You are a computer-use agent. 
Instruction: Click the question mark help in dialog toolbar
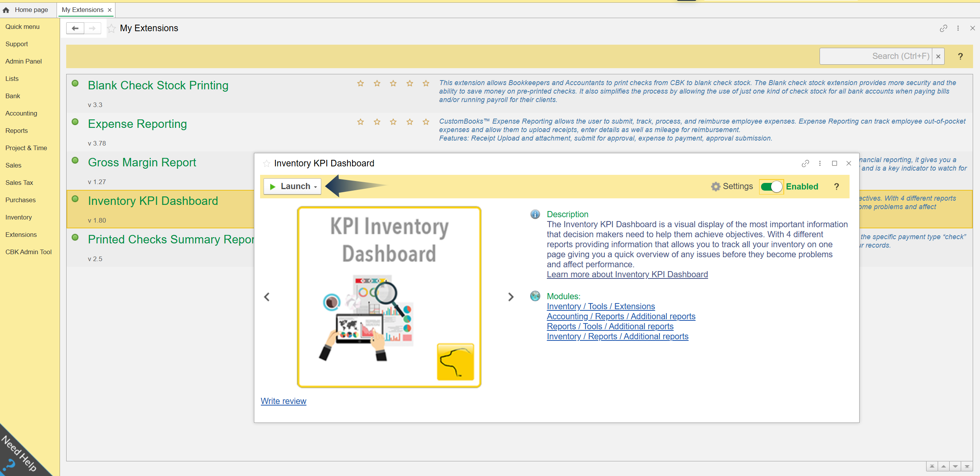click(836, 186)
